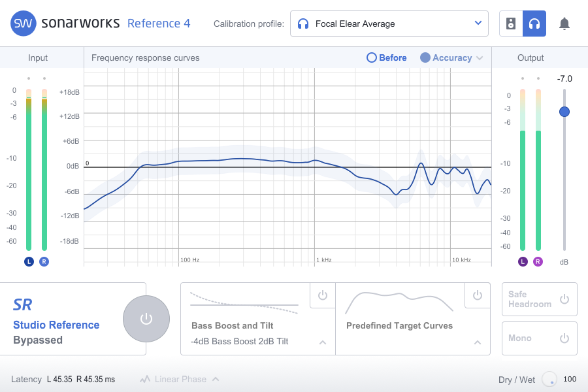The width and height of the screenshot is (588, 392).
Task: Open the Linear Phase filter menu
Action: click(x=180, y=379)
